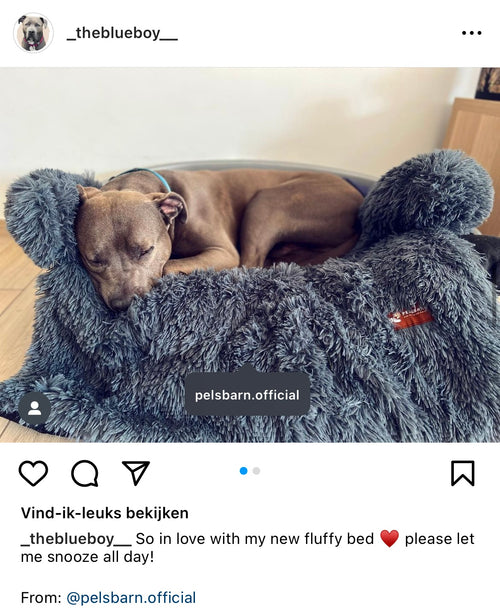Open the three-dot more options menu
The image size is (500, 614).
click(x=471, y=33)
